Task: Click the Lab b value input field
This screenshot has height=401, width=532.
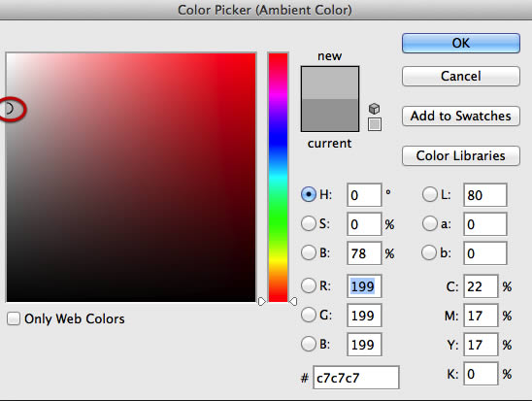Action: [485, 253]
